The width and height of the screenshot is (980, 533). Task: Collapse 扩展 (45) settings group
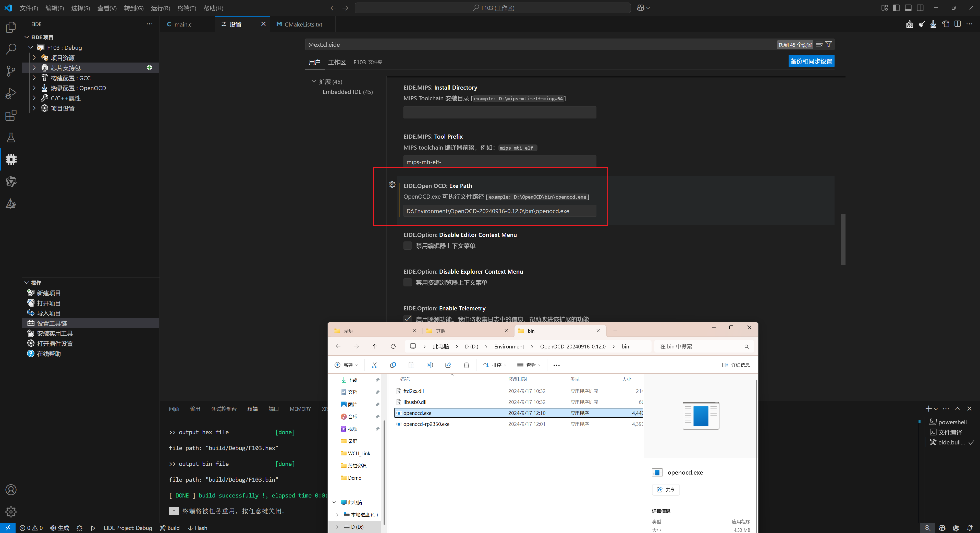pos(314,81)
